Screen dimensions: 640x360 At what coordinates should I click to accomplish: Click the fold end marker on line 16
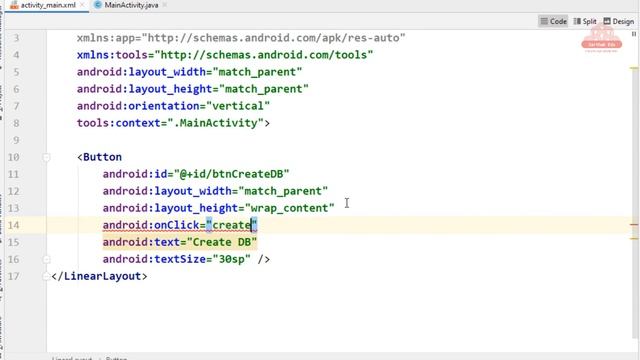tap(46, 259)
